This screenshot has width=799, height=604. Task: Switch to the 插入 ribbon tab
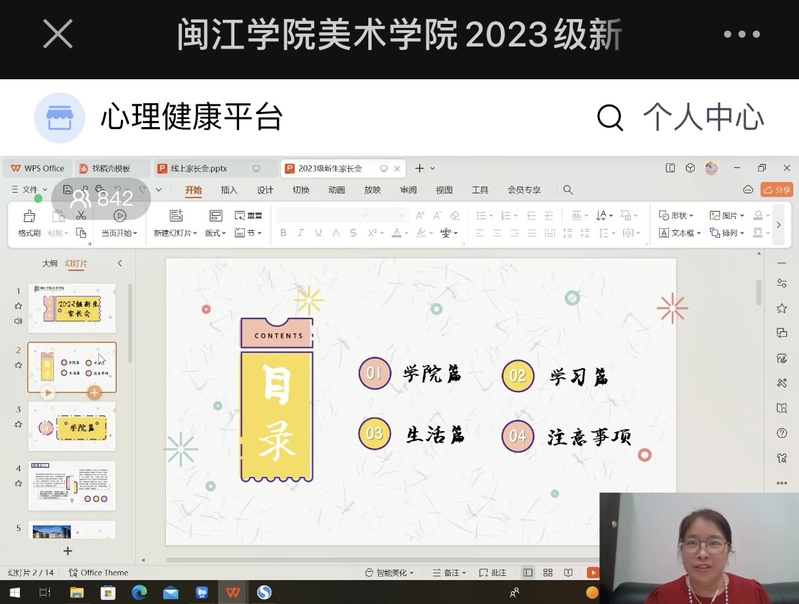(x=229, y=190)
